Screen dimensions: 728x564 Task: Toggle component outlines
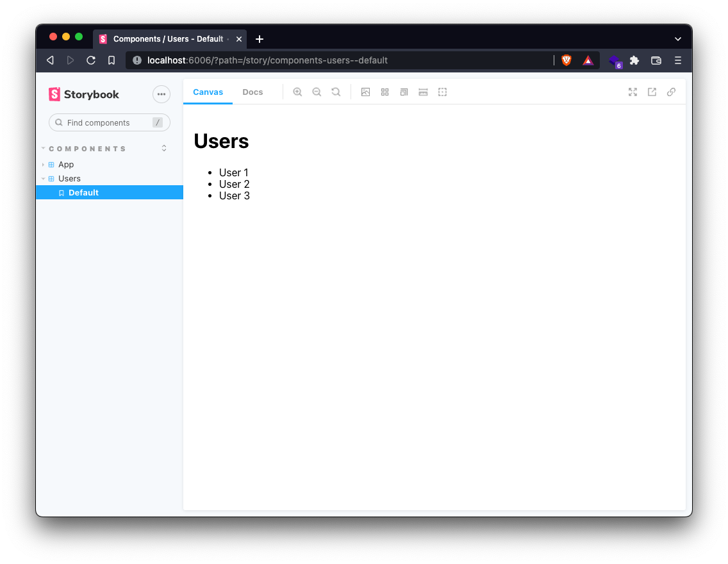[x=442, y=92]
